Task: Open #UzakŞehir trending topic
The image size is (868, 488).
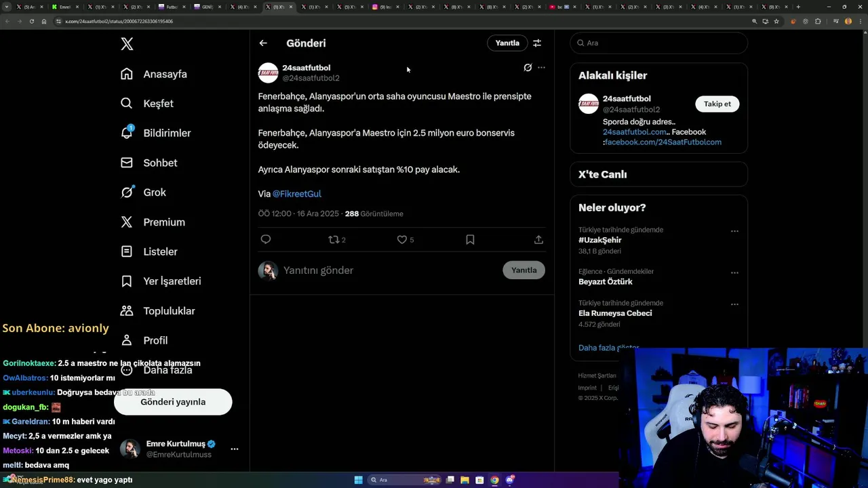Action: (x=600, y=240)
